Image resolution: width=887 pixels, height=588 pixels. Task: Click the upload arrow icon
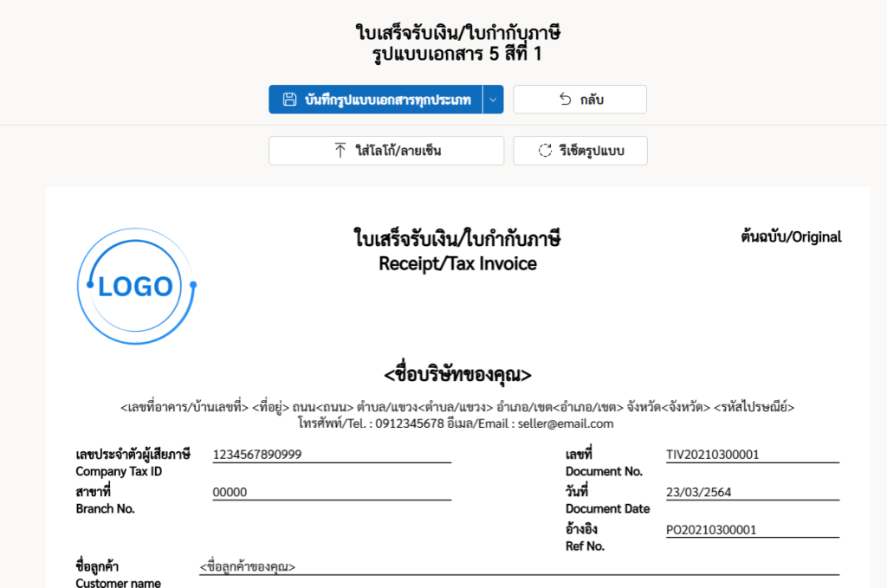tap(340, 151)
